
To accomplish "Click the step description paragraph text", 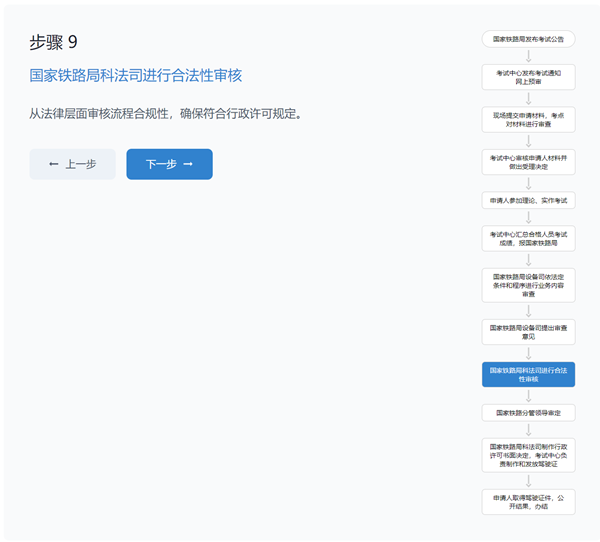I will coord(166,113).
